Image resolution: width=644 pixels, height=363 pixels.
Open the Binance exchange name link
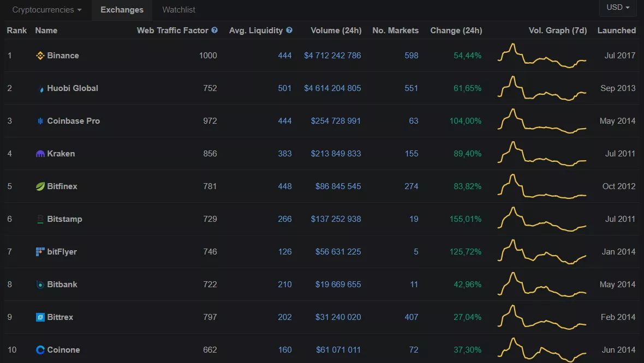[x=63, y=55]
